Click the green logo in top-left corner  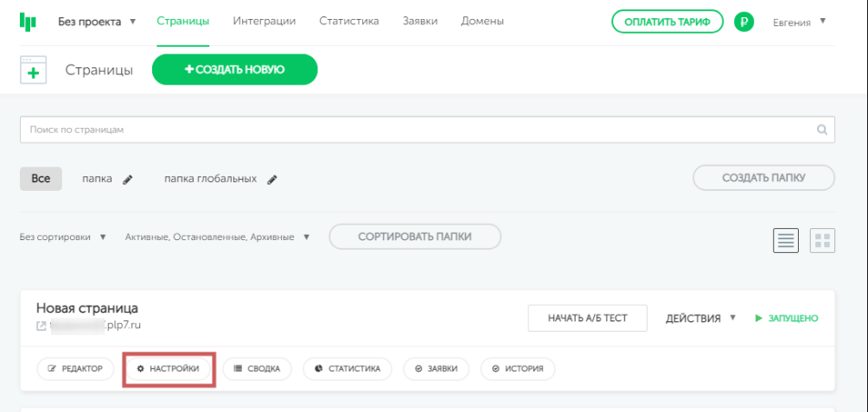28,22
